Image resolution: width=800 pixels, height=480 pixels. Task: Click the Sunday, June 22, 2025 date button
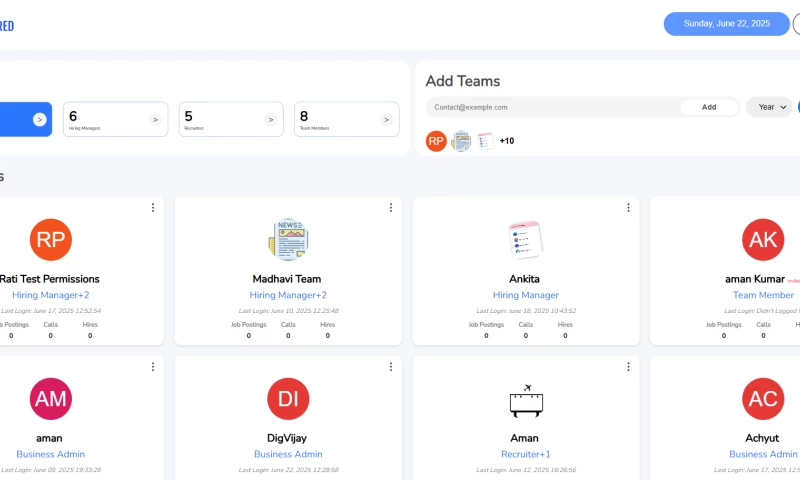coord(726,24)
